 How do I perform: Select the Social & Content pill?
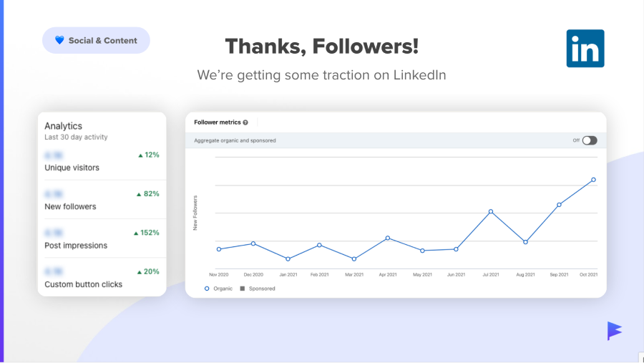pyautogui.click(x=96, y=40)
